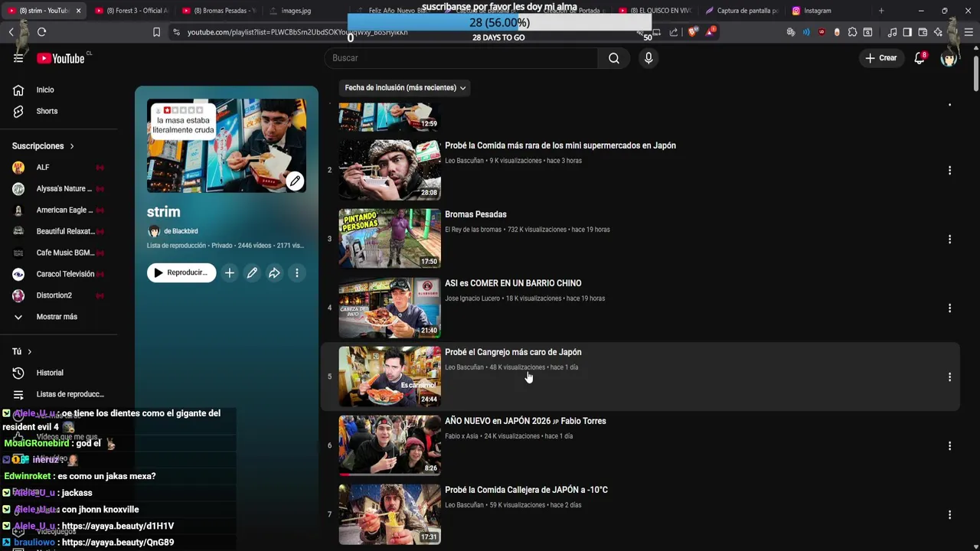Open the browser music playlist icon
Image resolution: width=980 pixels, height=551 pixels.
click(892, 32)
